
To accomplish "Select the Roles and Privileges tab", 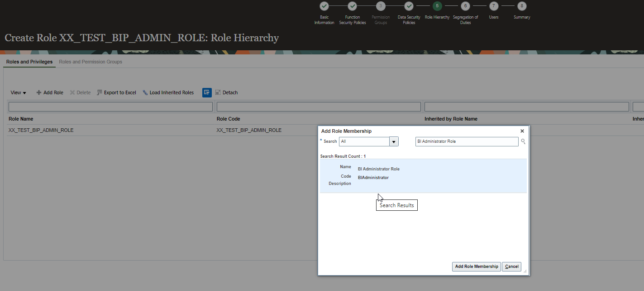I will 29,62.
